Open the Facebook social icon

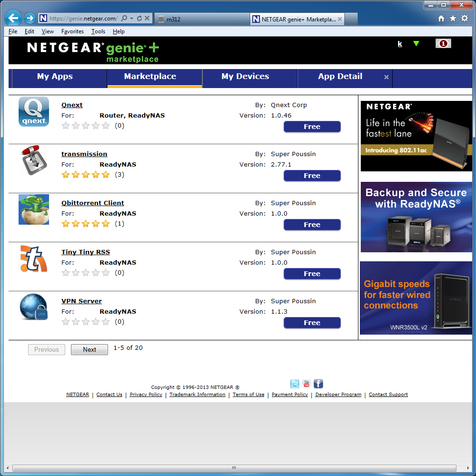pyautogui.click(x=318, y=384)
